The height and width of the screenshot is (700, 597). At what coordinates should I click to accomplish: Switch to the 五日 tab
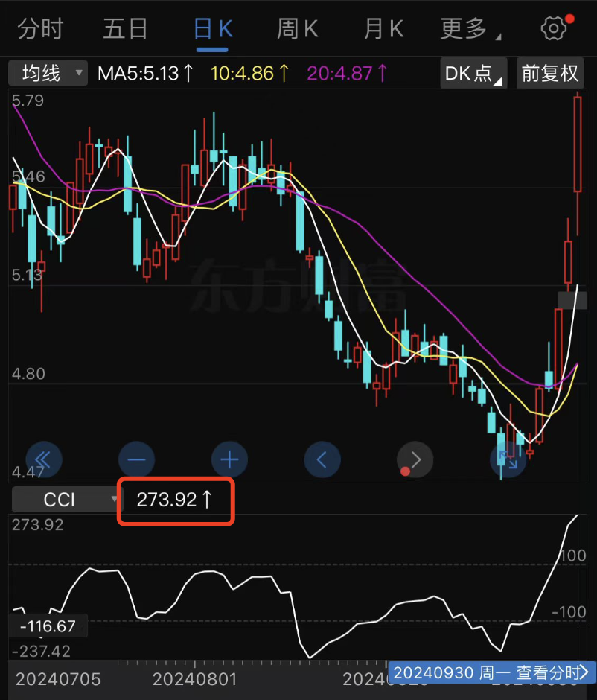pyautogui.click(x=125, y=29)
